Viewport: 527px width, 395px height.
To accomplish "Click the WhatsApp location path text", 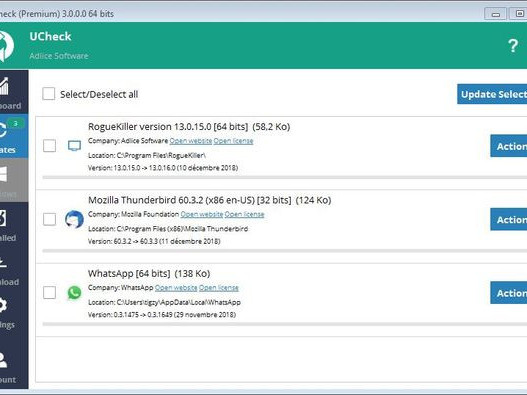I will (164, 302).
